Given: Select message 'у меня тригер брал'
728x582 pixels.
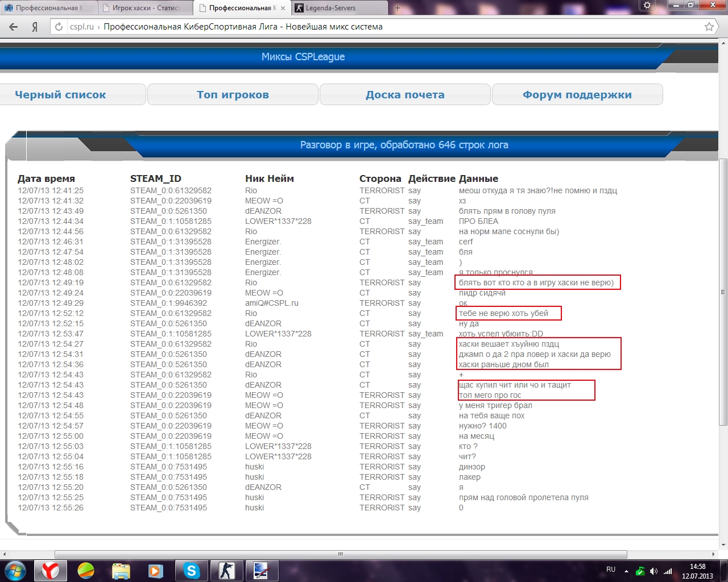Looking at the screenshot, I should click(x=495, y=405).
